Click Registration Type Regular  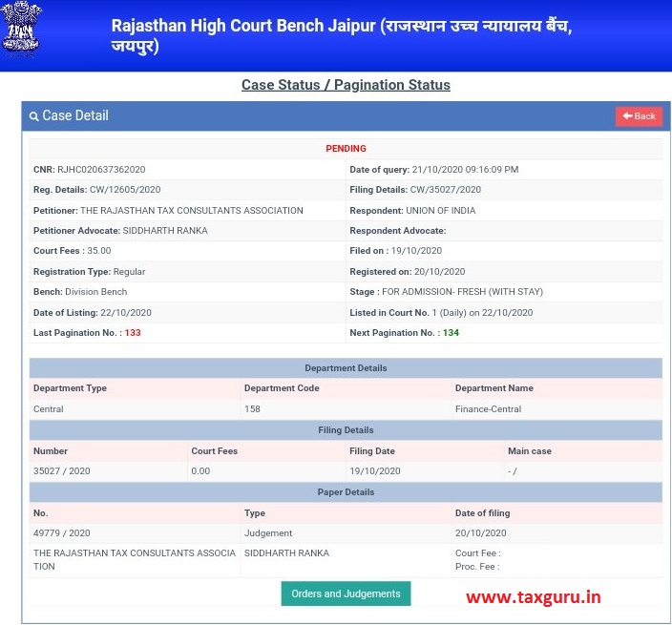tap(129, 272)
